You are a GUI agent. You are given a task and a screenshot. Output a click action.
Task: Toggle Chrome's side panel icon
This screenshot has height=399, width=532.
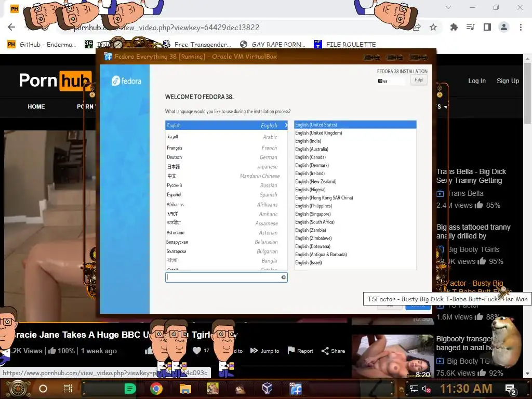(x=487, y=27)
